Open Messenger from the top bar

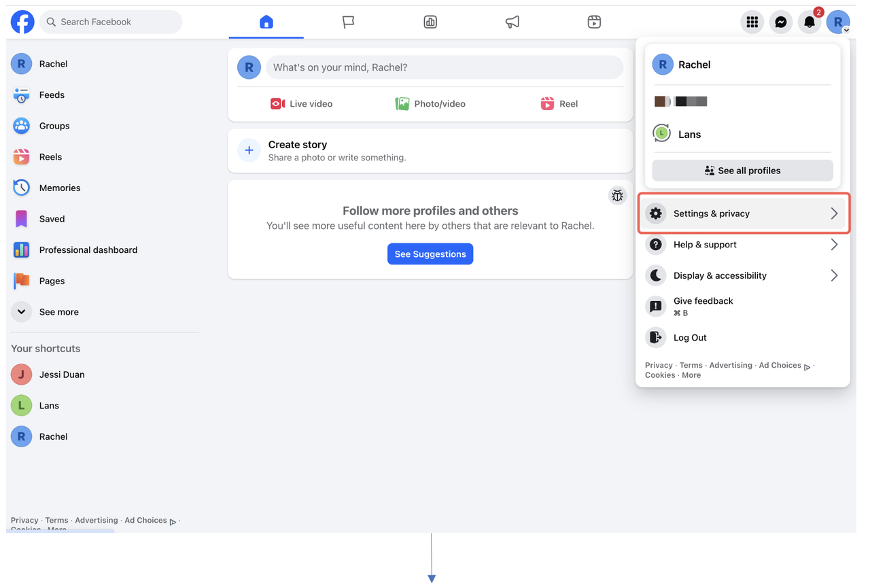click(780, 22)
